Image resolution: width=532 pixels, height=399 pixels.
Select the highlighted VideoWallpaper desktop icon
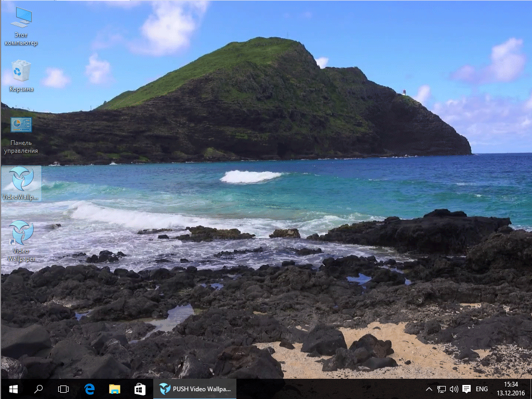(21, 179)
